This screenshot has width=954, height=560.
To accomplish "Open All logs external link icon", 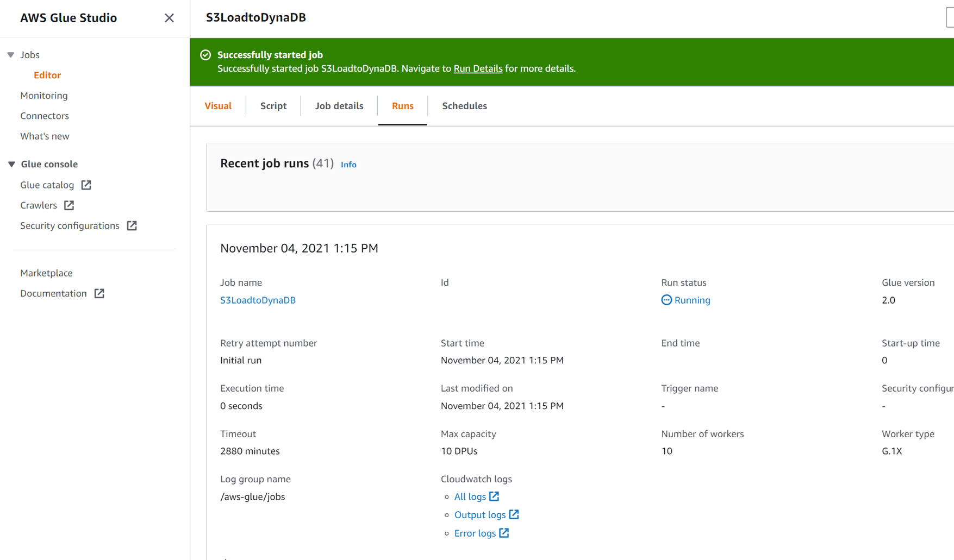I will tap(493, 496).
